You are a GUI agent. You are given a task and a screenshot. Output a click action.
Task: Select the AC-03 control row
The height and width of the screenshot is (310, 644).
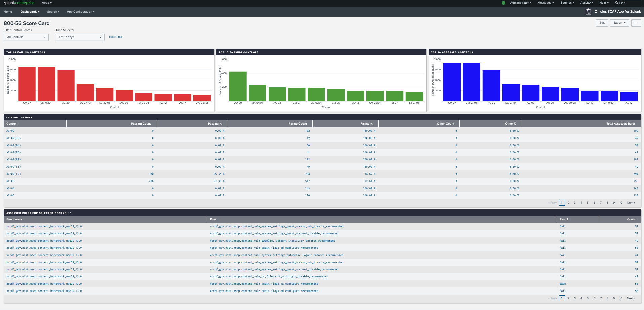coord(322,181)
